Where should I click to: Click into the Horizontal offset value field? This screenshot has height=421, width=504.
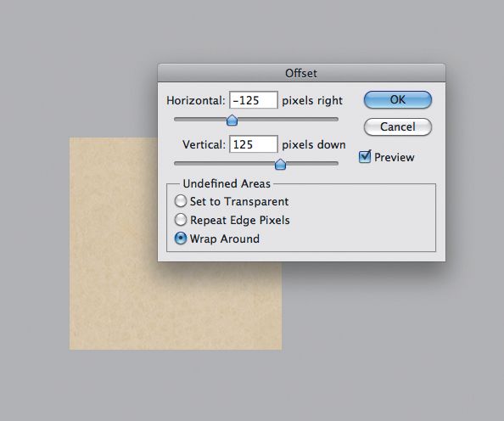pos(254,100)
